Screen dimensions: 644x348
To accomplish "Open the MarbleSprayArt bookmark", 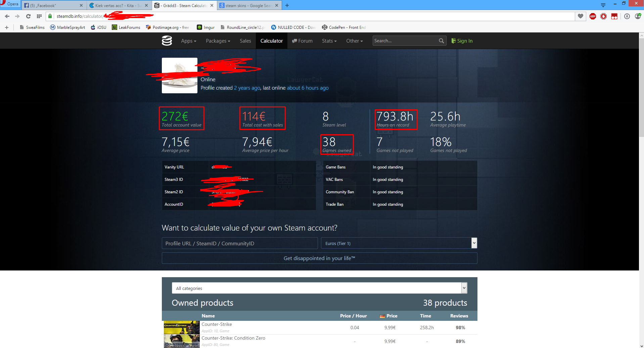I will click(x=67, y=28).
